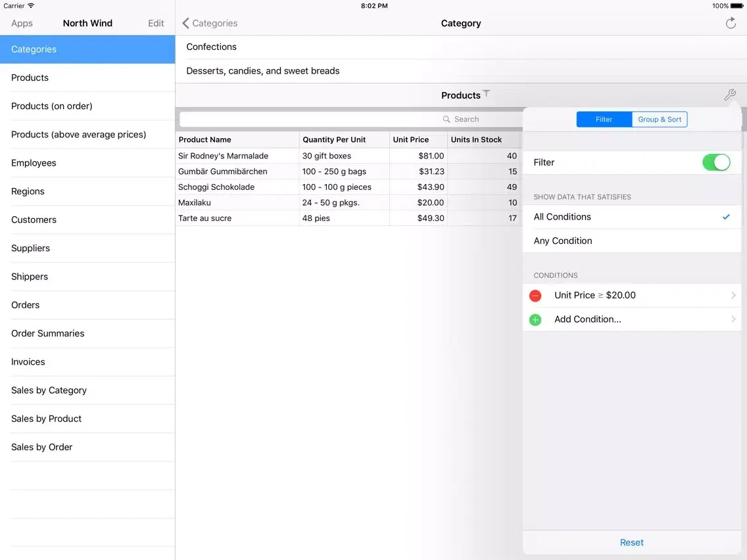747x560 pixels.
Task: Open Add Condition row chevron
Action: pyautogui.click(x=733, y=319)
